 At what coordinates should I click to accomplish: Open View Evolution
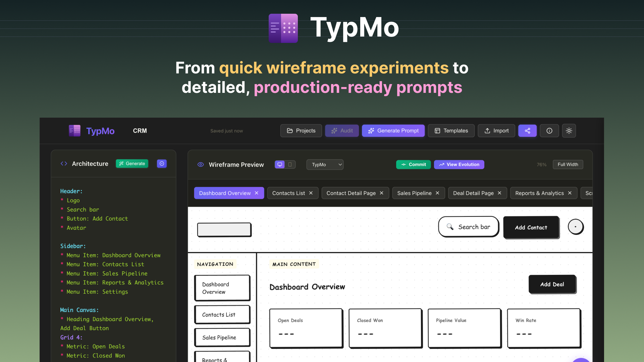[x=459, y=165]
